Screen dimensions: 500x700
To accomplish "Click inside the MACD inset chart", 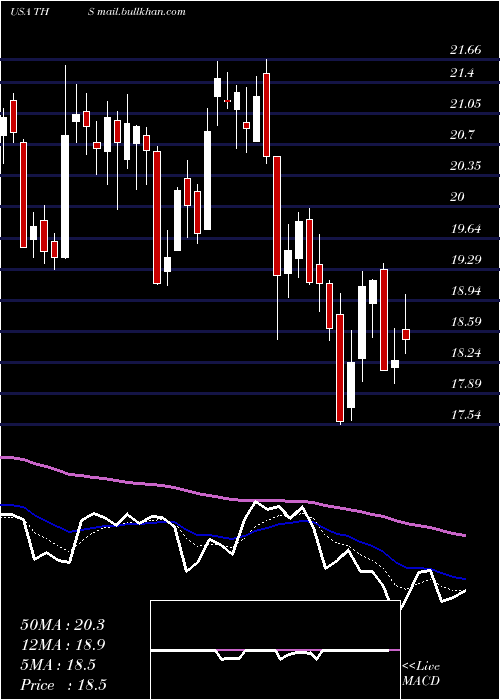I will tap(275, 650).
